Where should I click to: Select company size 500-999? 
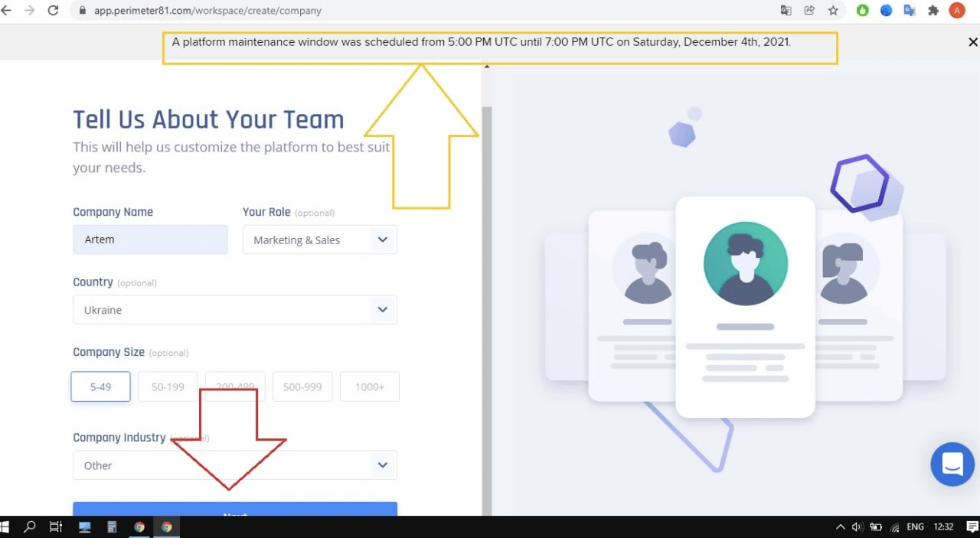click(x=302, y=386)
